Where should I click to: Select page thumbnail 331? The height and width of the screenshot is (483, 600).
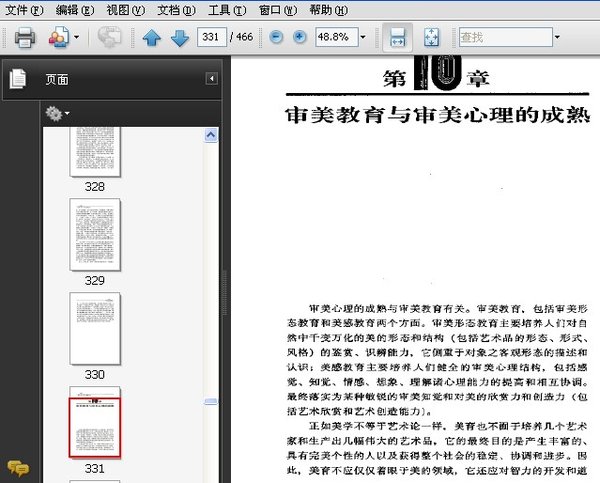[x=95, y=422]
